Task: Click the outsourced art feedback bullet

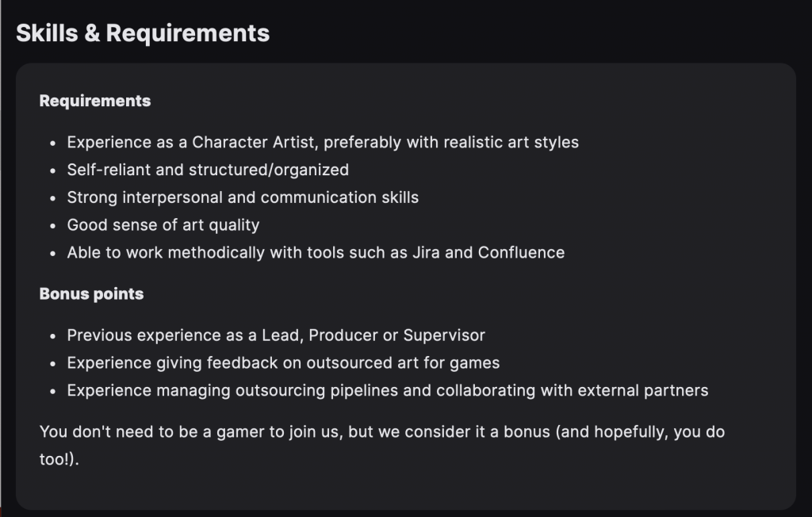Action: [x=283, y=362]
